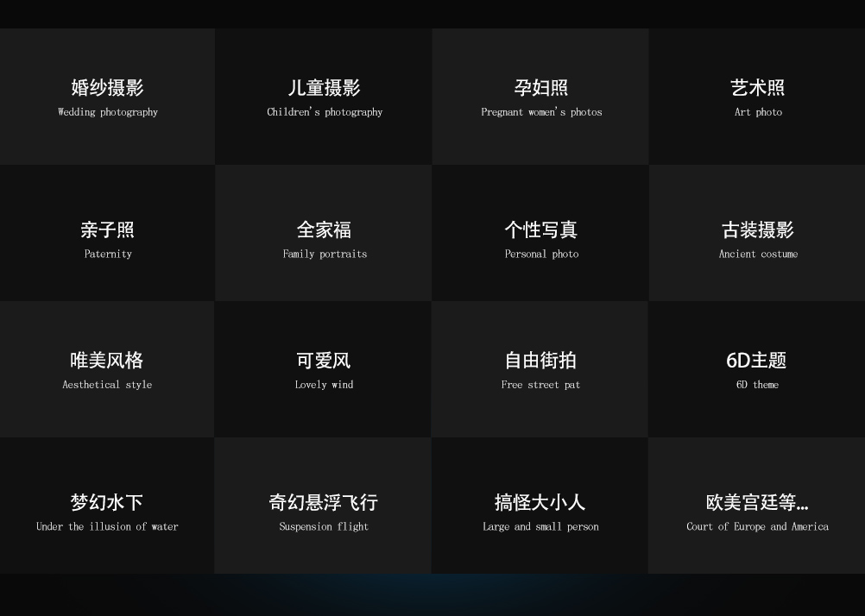Open the 亲子照 Paternity tile
Image resolution: width=865 pixels, height=616 pixels.
pyautogui.click(x=108, y=233)
